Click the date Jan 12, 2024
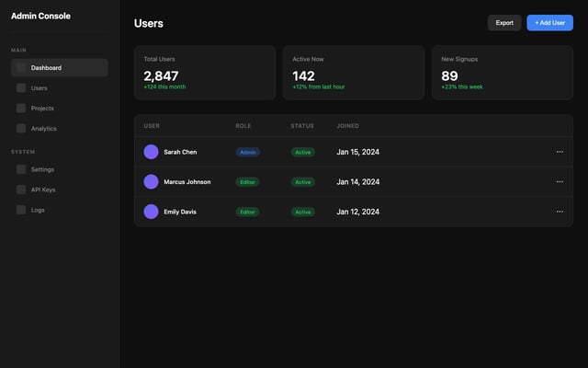The height and width of the screenshot is (368, 588). pos(357,212)
